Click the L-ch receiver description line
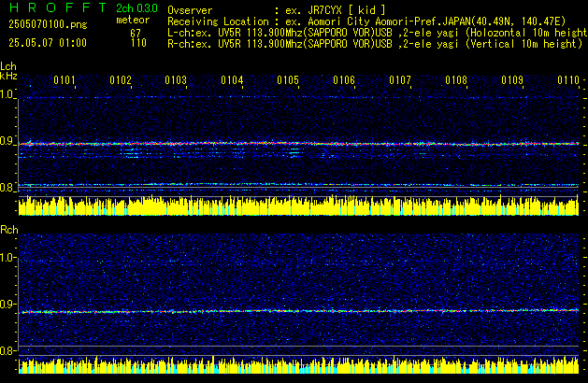This screenshot has width=588, height=383. coord(378,33)
